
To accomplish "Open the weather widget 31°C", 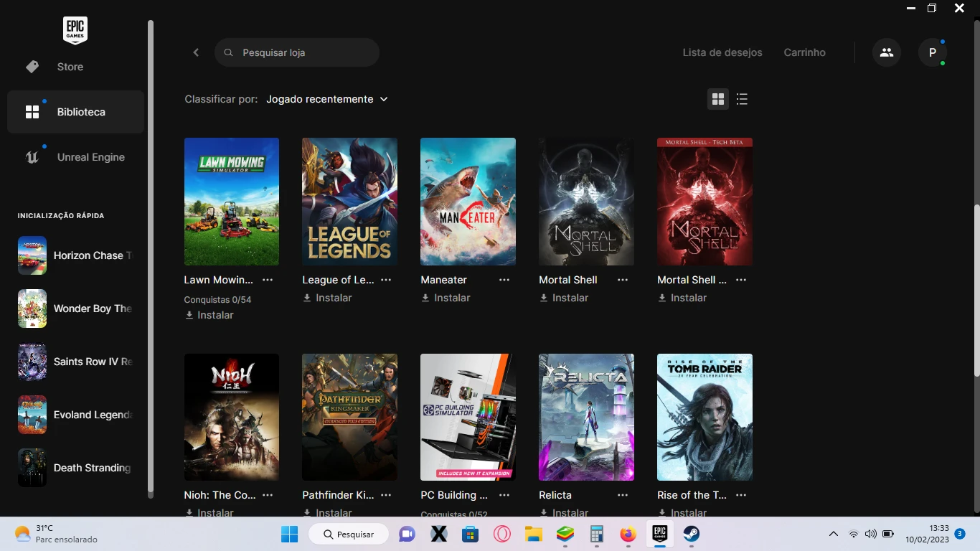I will (x=56, y=534).
